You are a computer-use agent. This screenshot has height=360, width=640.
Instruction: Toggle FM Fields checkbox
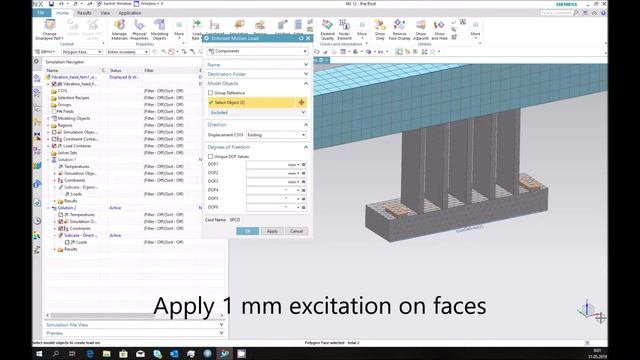pos(54,111)
